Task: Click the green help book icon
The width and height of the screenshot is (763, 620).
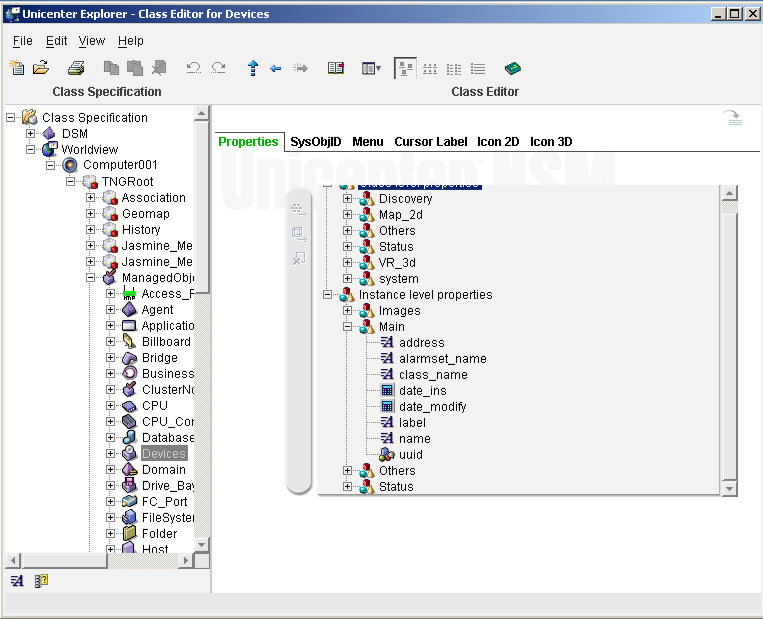Action: click(x=512, y=68)
